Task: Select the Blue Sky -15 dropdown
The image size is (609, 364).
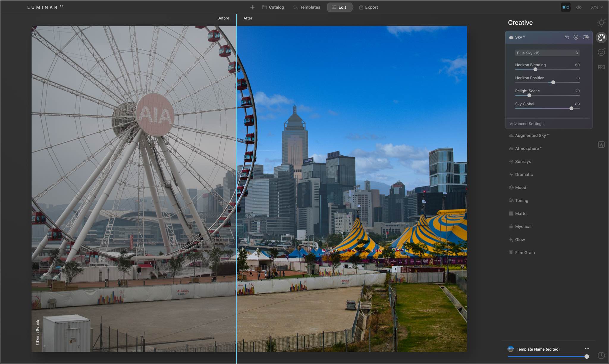Action: [x=547, y=52]
